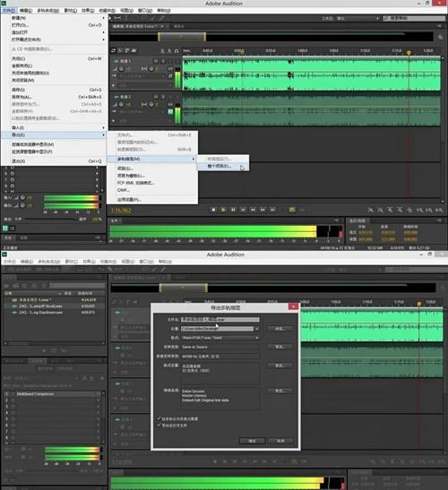Viewport: 448px width, 490px height.
Task: Toggle Solo (S) on track 1 in upper window
Action: click(x=163, y=61)
